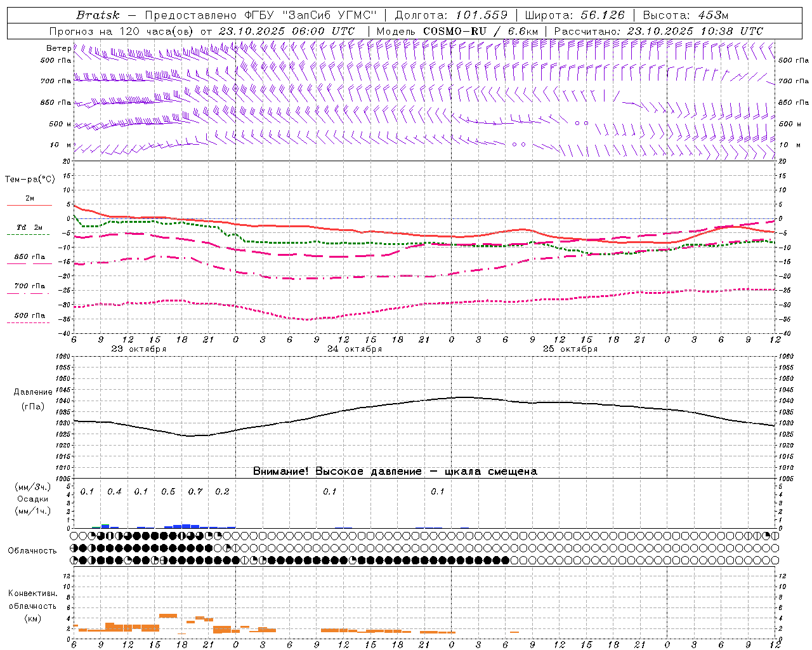Click "Прогноз на 120 часа(ов)" text
Viewport: 812px width, 650px height.
point(122,31)
